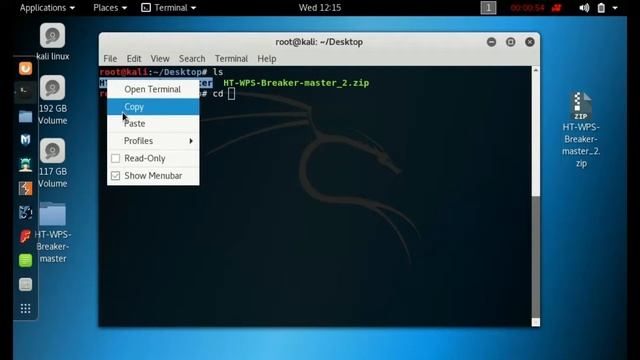This screenshot has width=640, height=360.
Task: Open the volume indicator in top bar
Action: pos(584,8)
